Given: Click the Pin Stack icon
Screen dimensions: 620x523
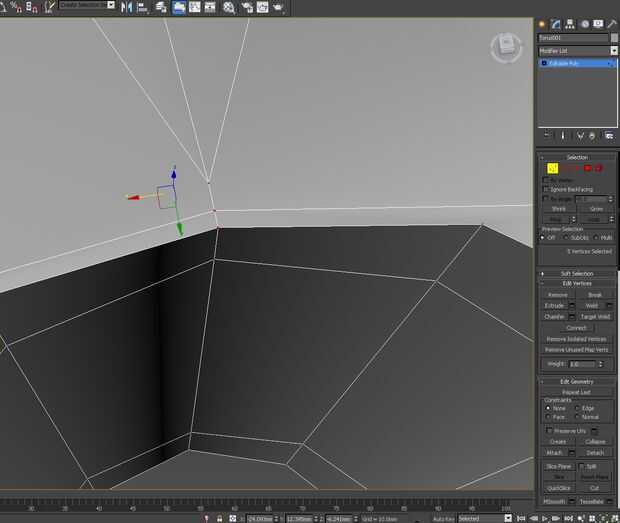Looking at the screenshot, I should tap(548, 135).
